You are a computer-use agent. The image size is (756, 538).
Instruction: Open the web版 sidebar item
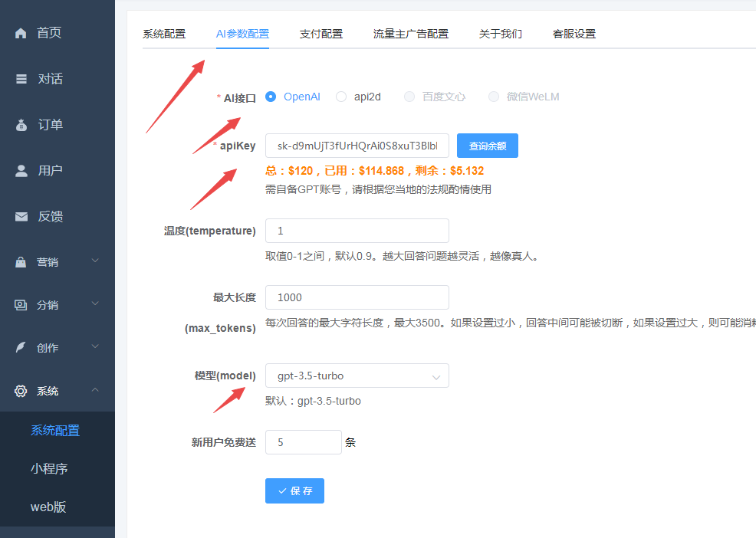(50, 507)
